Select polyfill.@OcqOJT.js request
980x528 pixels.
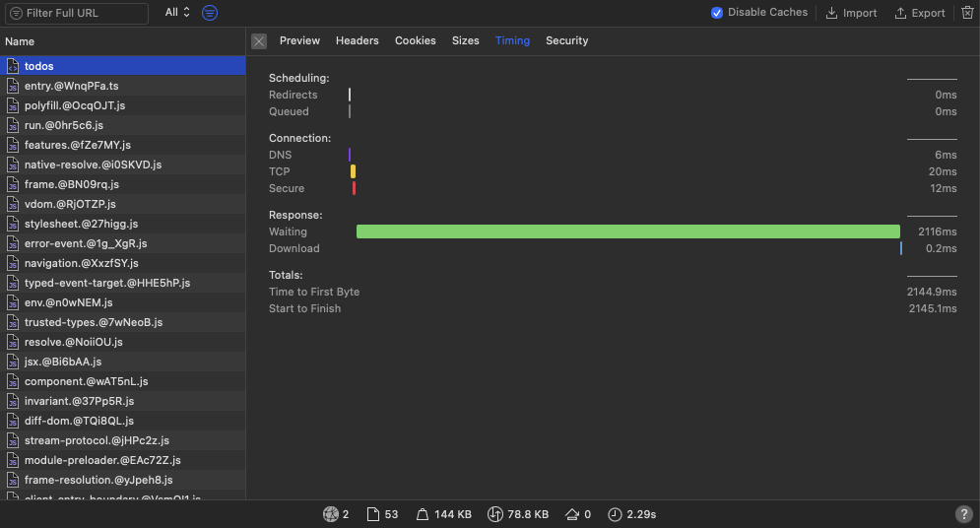[x=122, y=105]
